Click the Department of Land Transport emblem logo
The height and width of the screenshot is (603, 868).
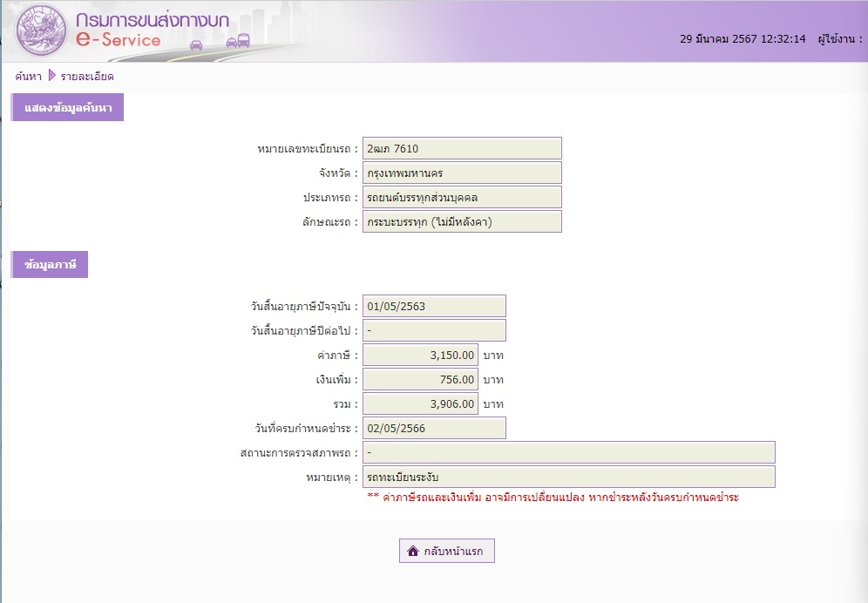(x=40, y=31)
